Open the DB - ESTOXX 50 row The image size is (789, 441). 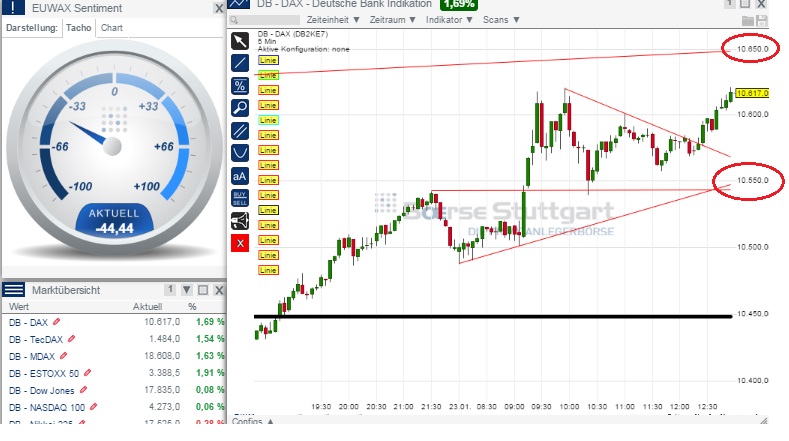114,373
